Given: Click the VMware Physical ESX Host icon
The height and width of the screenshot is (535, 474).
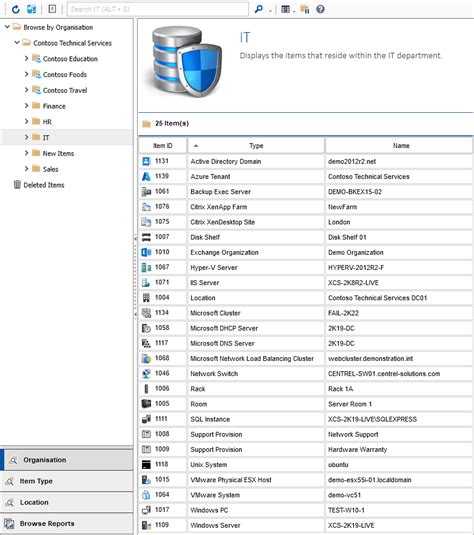Looking at the screenshot, I should [146, 479].
